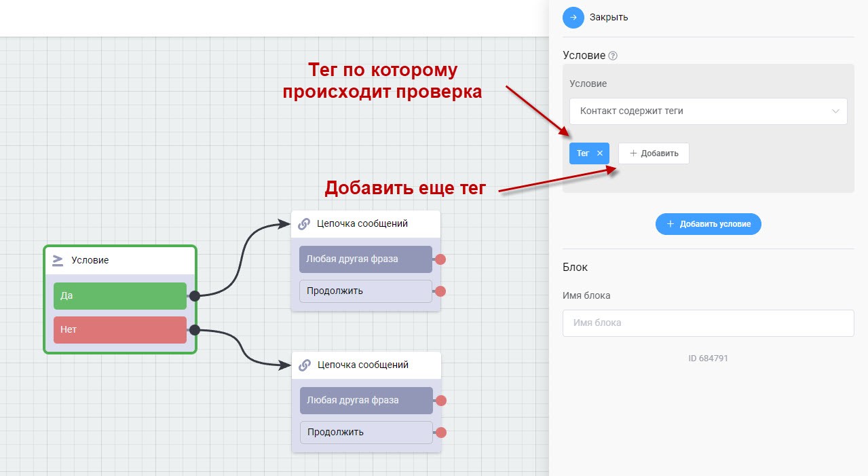Image resolution: width=868 pixels, height=476 pixels.
Task: Click the Условие block's condition icon
Action: coord(58,260)
